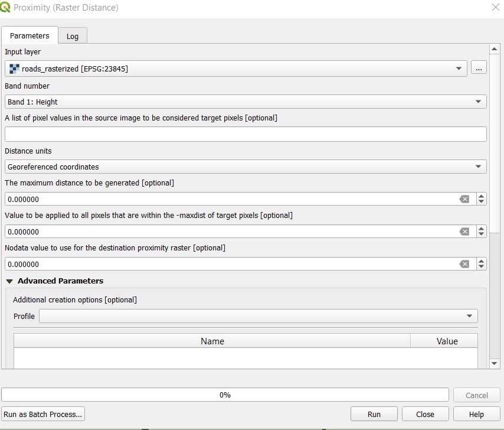
Task: Switch to the Log tab
Action: 73,36
